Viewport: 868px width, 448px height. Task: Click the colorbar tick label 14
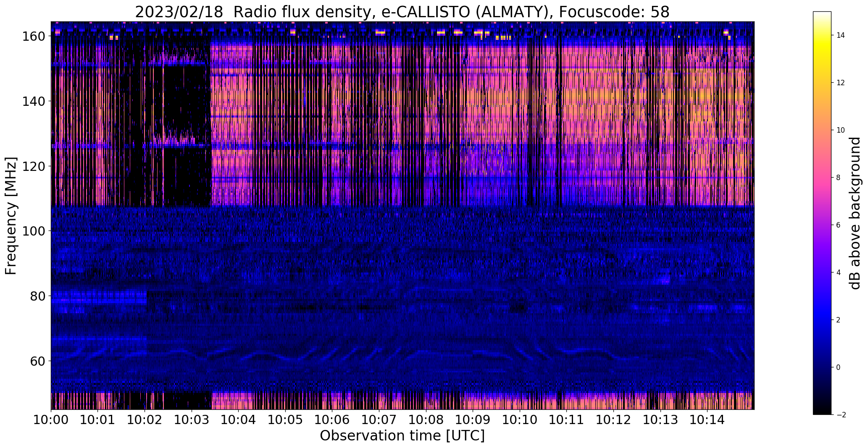pos(841,35)
